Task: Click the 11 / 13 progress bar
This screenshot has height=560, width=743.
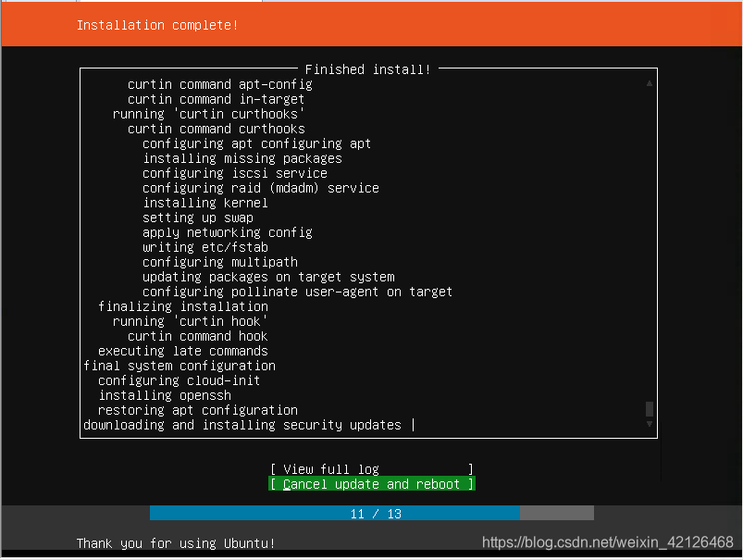Action: tap(372, 513)
